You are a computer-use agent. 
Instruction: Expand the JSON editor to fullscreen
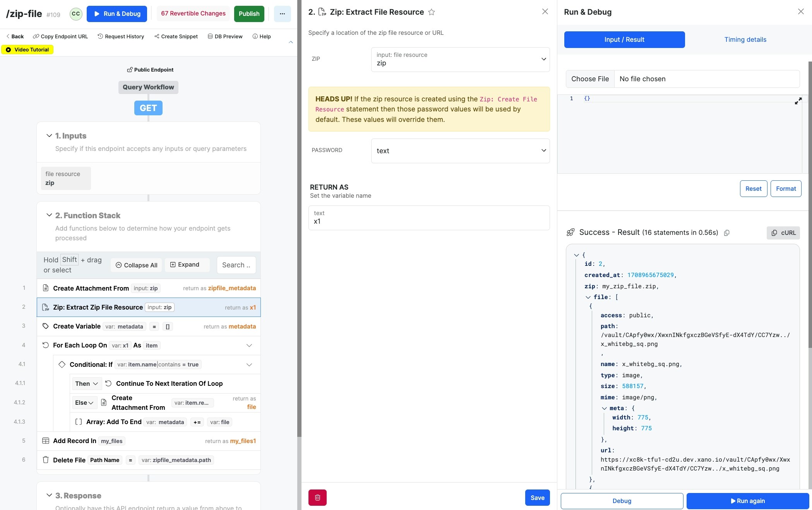pos(798,101)
